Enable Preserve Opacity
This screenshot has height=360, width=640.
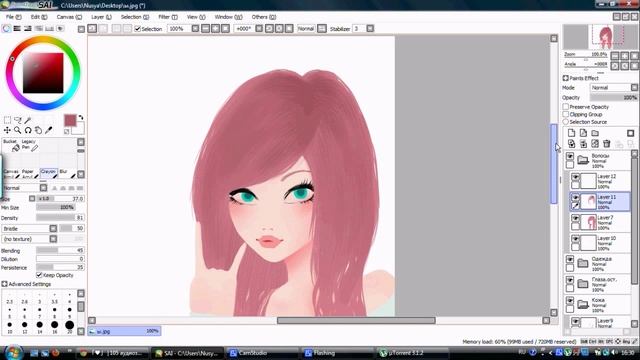(x=566, y=107)
